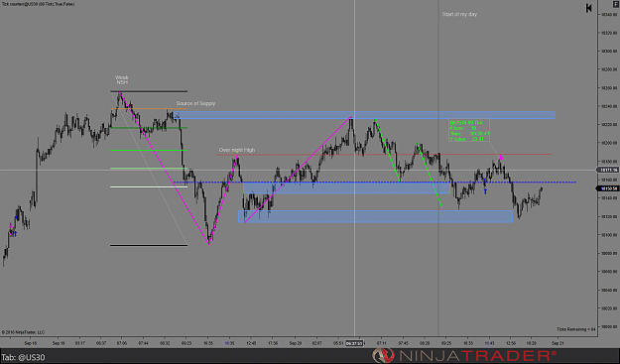Select the bright green Fibonacci level line
620x364 pixels.
149,150
